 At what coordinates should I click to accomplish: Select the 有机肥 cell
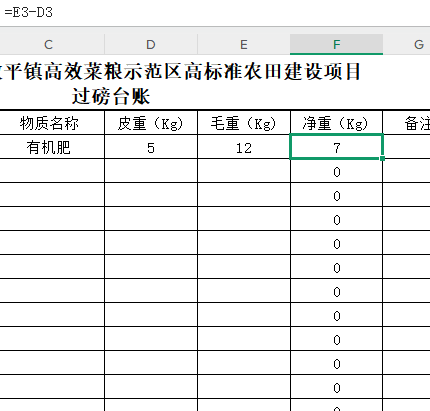click(x=52, y=147)
